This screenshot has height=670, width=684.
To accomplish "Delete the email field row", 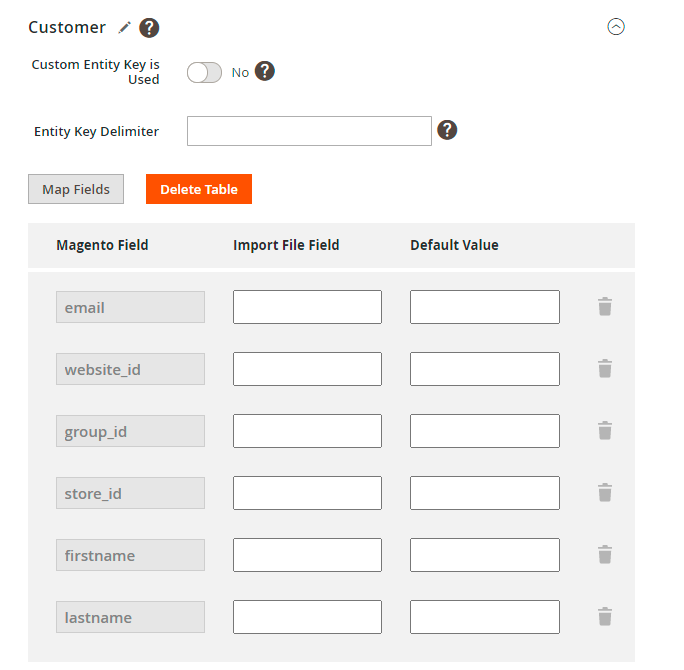I will click(x=604, y=307).
